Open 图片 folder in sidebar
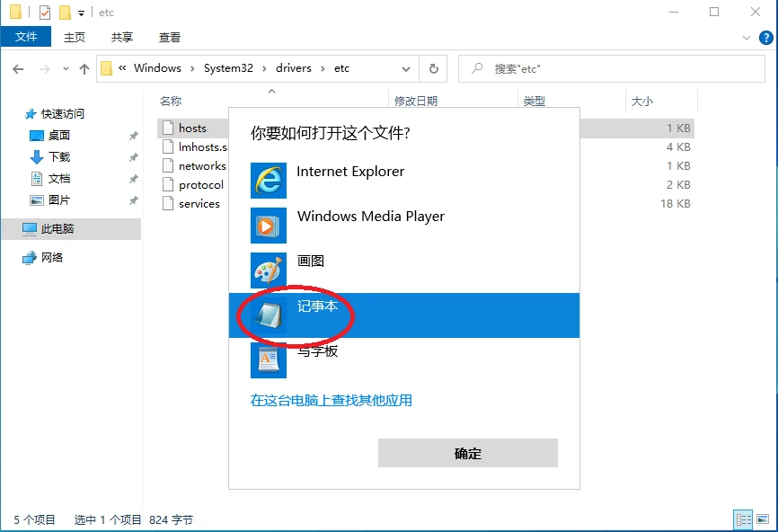The height and width of the screenshot is (532, 778). [x=58, y=200]
